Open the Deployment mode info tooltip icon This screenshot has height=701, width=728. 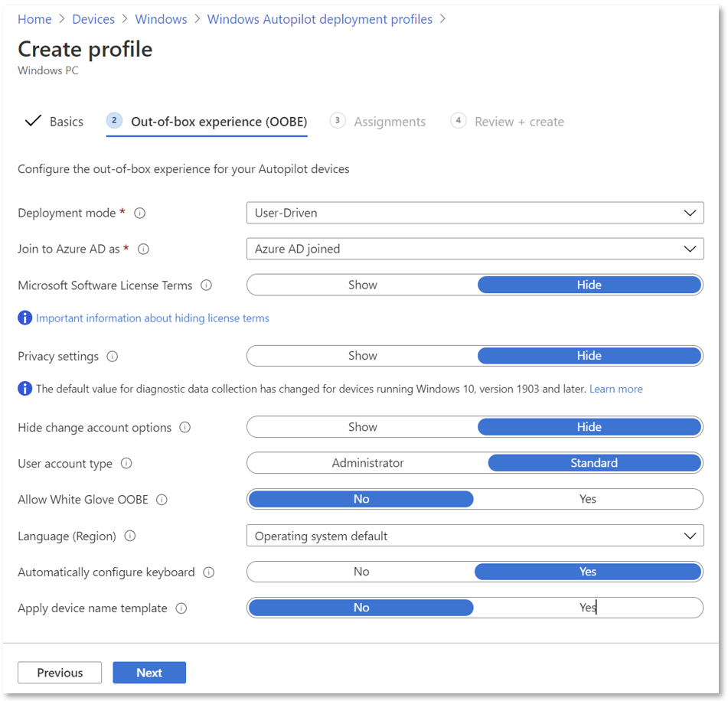pyautogui.click(x=140, y=213)
